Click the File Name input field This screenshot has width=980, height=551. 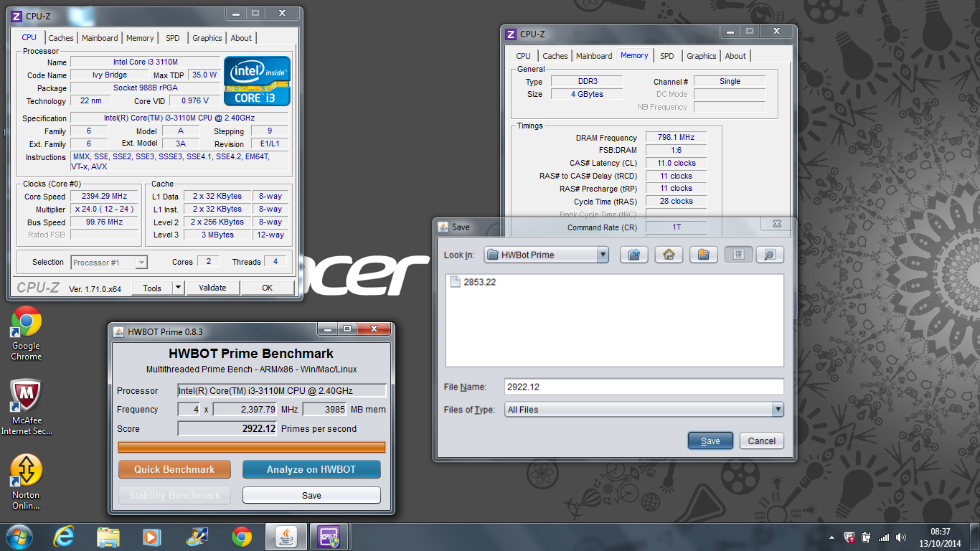click(x=644, y=387)
